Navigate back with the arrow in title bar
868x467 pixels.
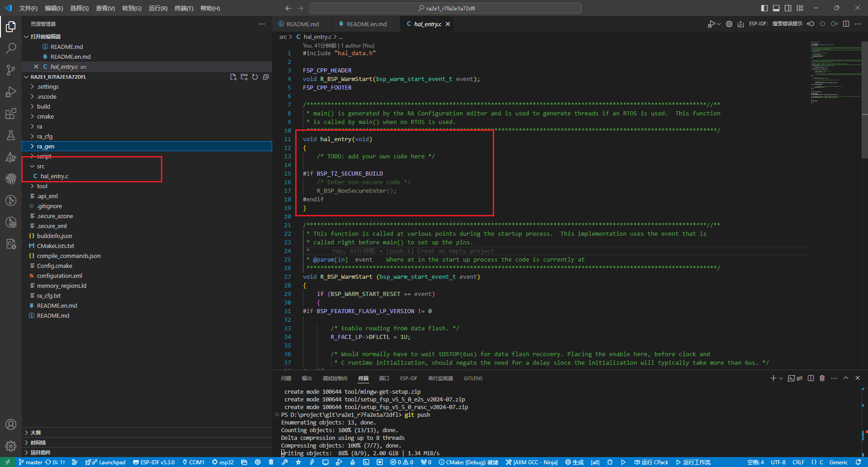[x=288, y=8]
